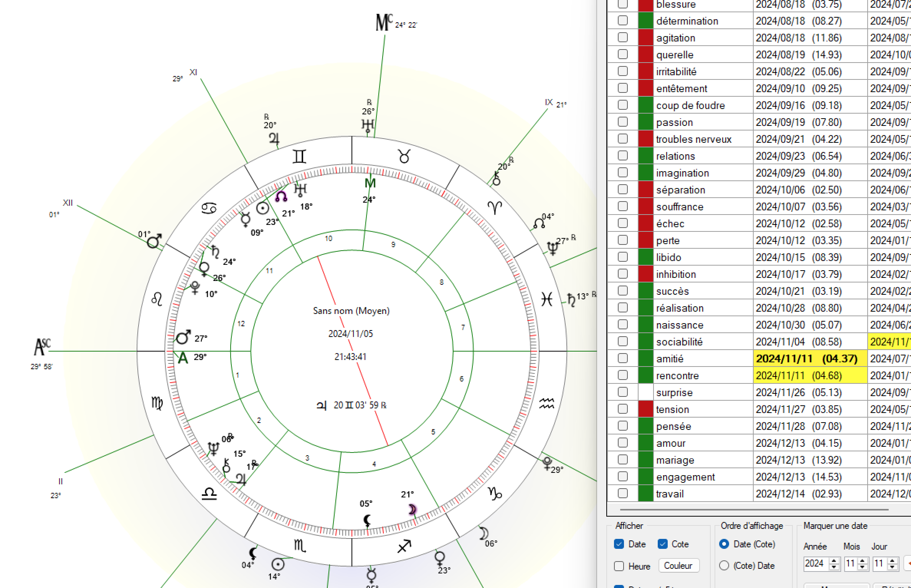Image resolution: width=911 pixels, height=588 pixels.
Task: Click the horizontal scrollbar under the list
Action: click(x=754, y=510)
